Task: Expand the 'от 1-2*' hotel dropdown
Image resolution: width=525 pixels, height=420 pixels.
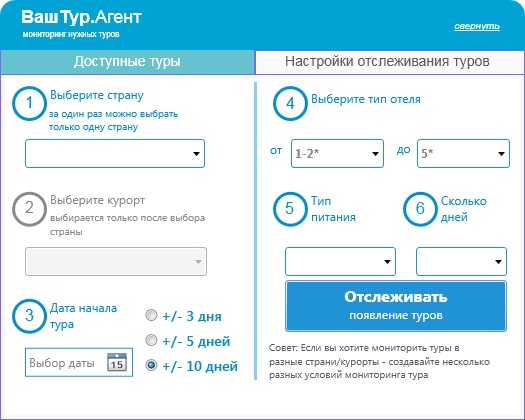Action: pos(338,153)
